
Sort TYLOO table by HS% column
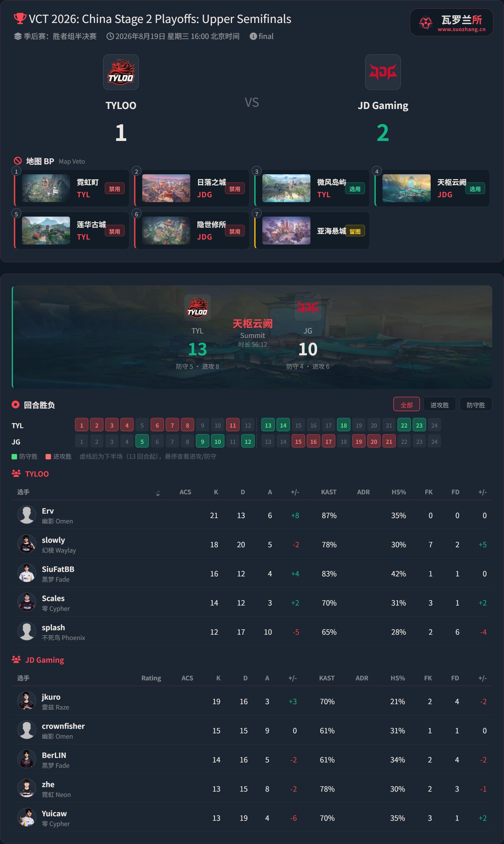pyautogui.click(x=399, y=492)
